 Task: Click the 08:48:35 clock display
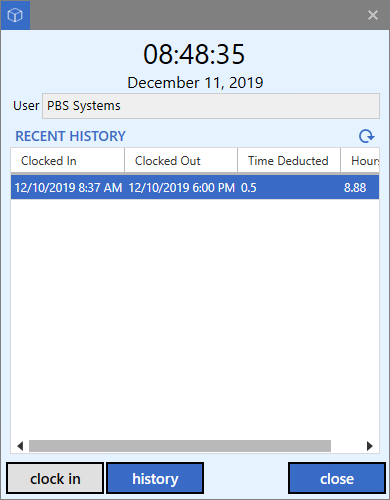(194, 54)
